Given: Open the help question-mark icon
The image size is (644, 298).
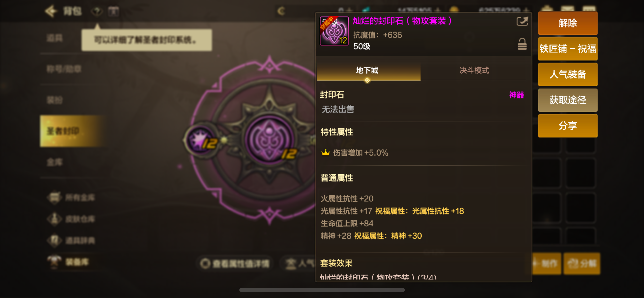Looking at the screenshot, I should click(97, 11).
